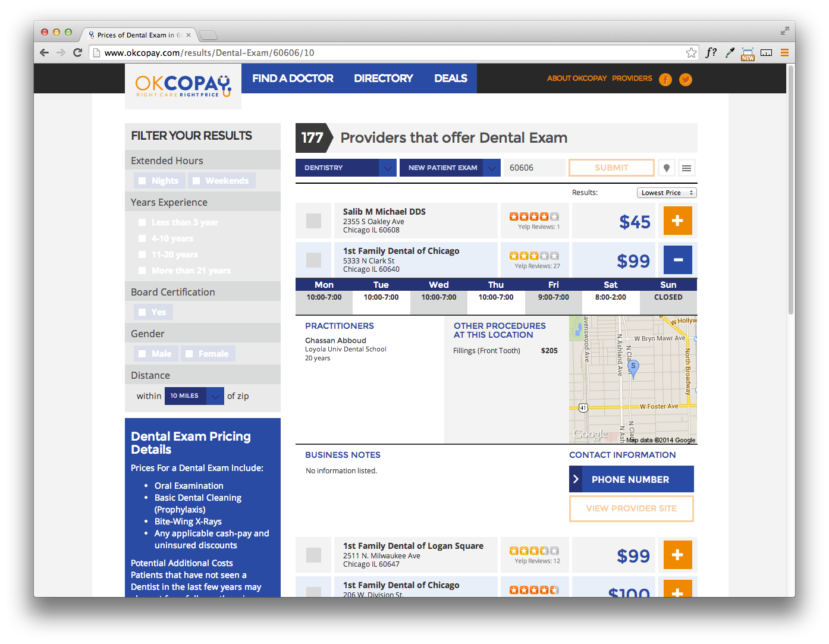Check the Female gender filter
Screen dimensions: 829x644
(189, 354)
